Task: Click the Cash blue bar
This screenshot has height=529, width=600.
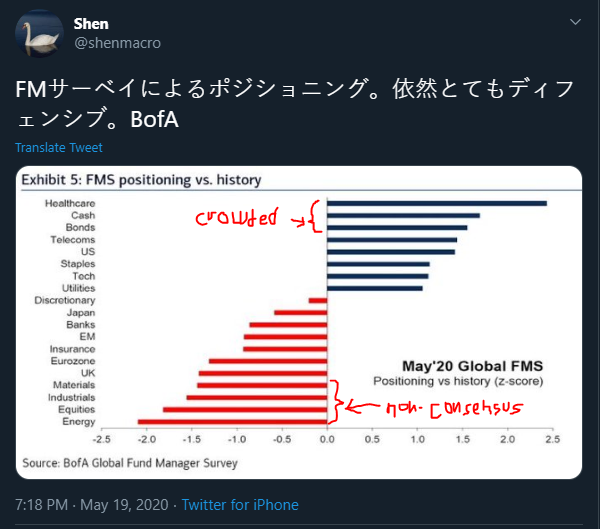Action: [403, 216]
